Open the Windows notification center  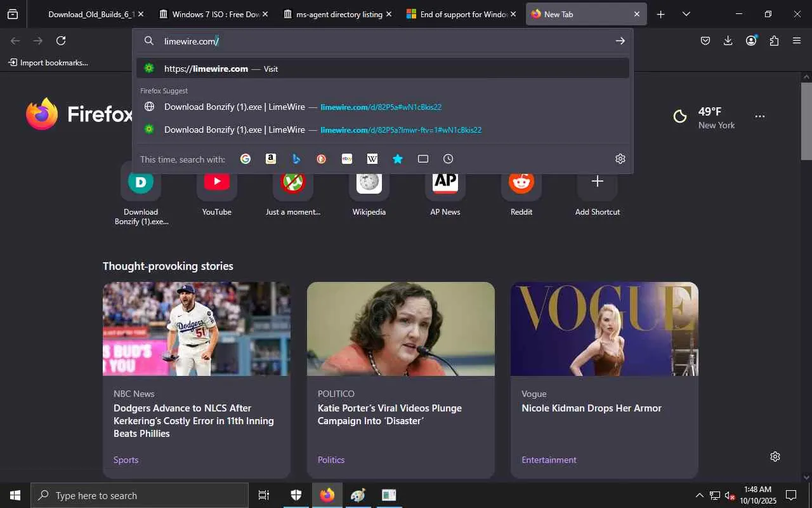(x=791, y=495)
